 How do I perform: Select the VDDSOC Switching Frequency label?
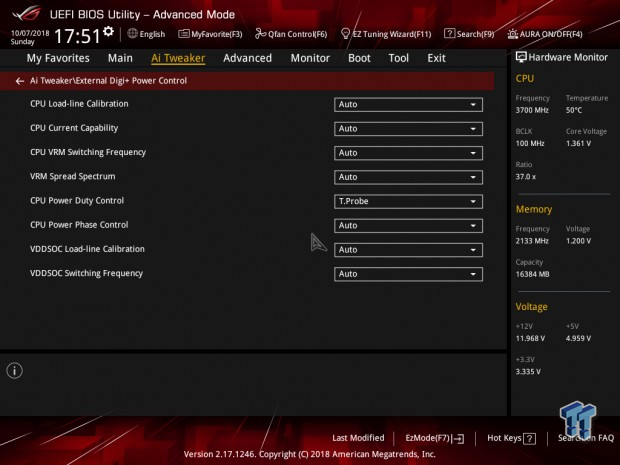point(86,273)
